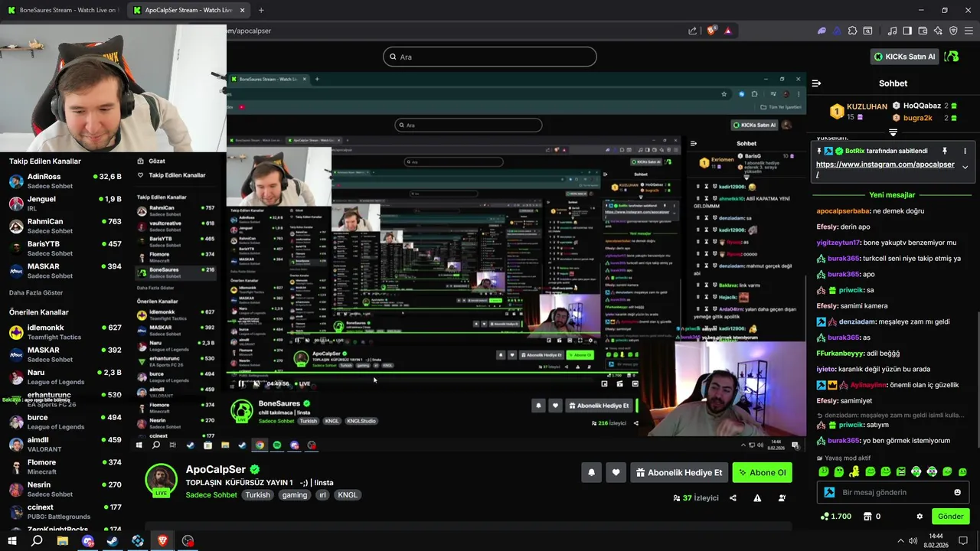
Task: Click Brave icon in Windows taskbar
Action: (x=162, y=541)
